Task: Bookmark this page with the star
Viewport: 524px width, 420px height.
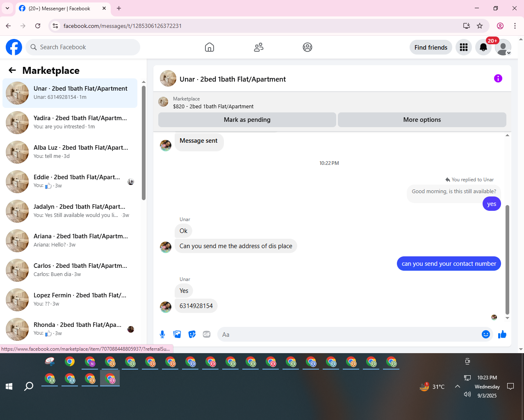Action: coord(480,26)
